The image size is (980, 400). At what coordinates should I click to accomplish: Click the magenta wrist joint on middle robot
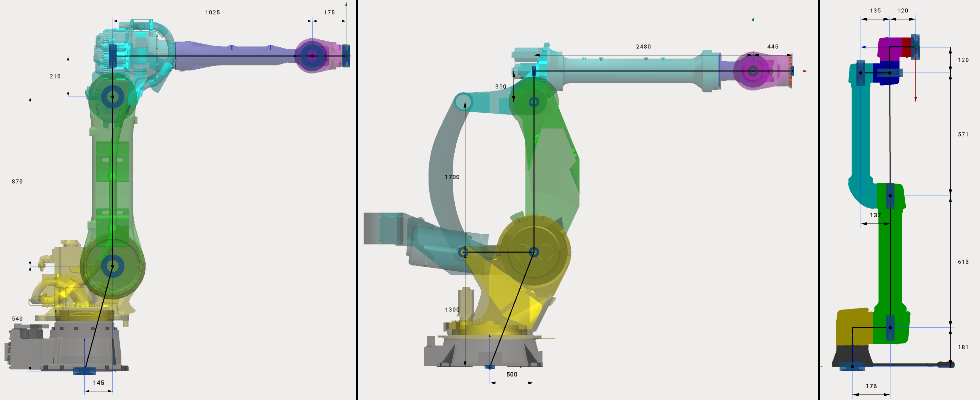pyautogui.click(x=753, y=71)
